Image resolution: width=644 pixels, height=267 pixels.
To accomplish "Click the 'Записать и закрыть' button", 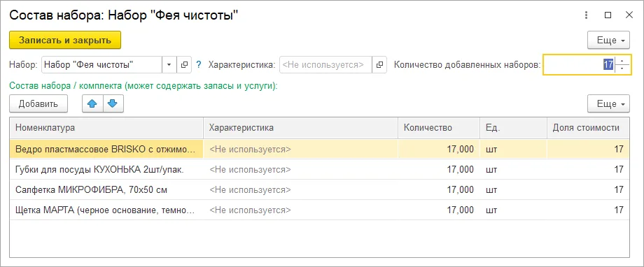I will pos(65,41).
